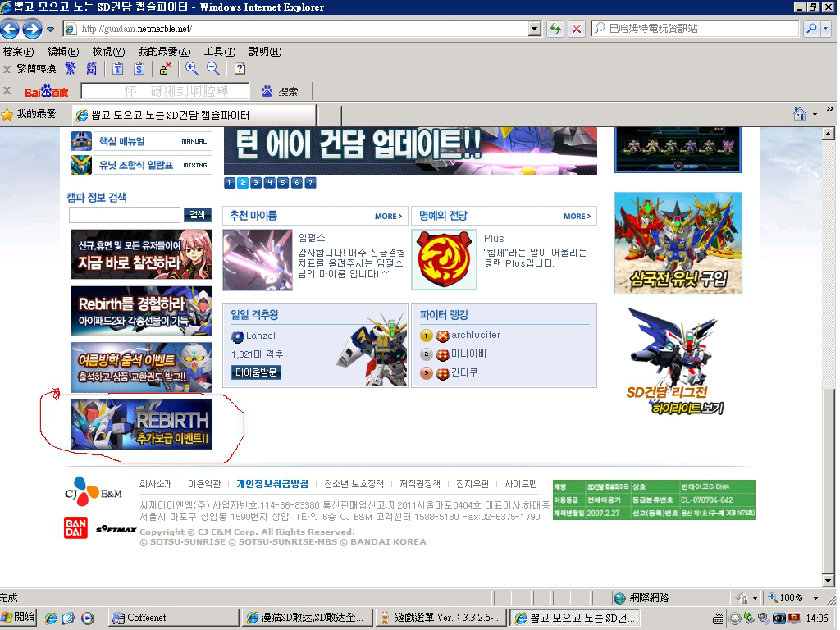Image resolution: width=840 pixels, height=630 pixels.
Task: Zoom out with the minus magnifier
Action: pyautogui.click(x=212, y=69)
